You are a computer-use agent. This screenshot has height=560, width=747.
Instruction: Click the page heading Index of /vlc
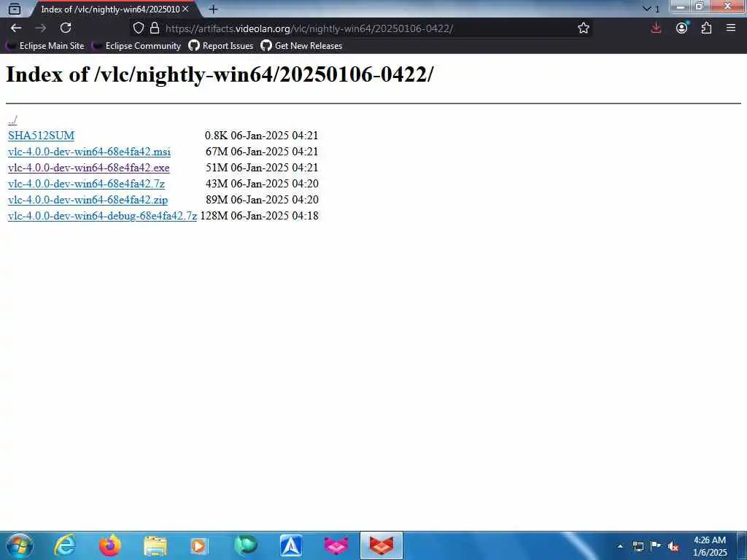click(x=220, y=74)
